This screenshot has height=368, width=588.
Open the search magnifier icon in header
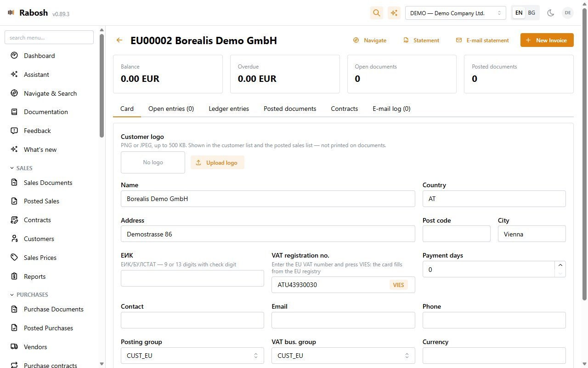377,13
